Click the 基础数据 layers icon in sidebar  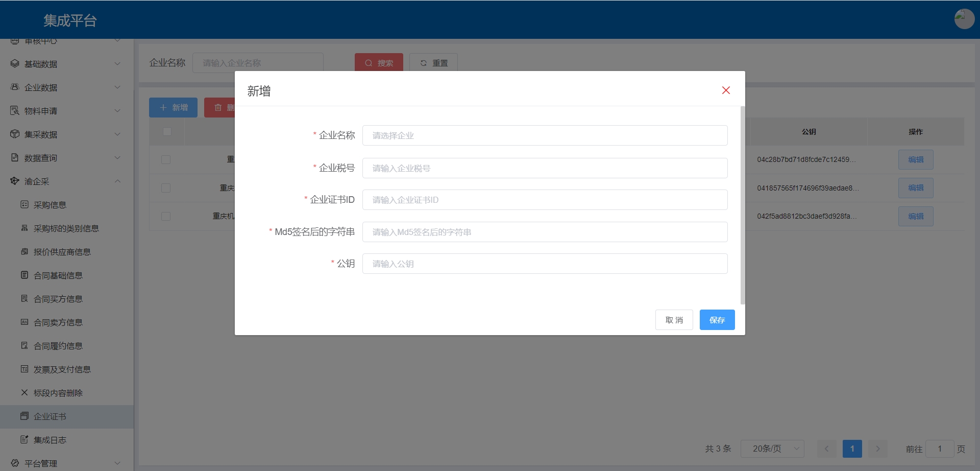[x=15, y=64]
